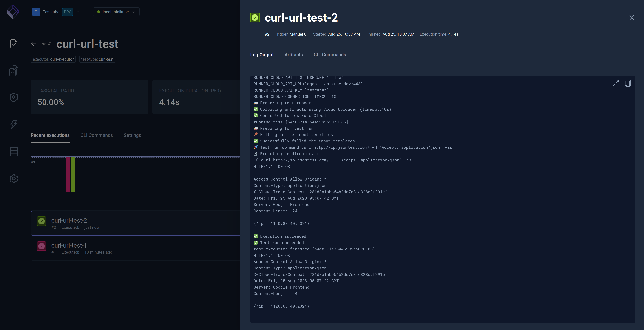644x330 pixels.
Task: Expand the local-minikube environment selector
Action: 116,12
